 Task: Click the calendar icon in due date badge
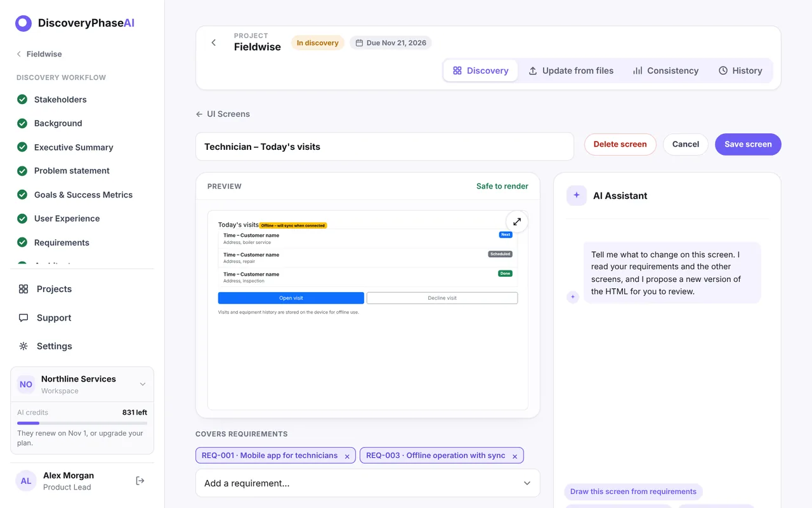(x=359, y=43)
